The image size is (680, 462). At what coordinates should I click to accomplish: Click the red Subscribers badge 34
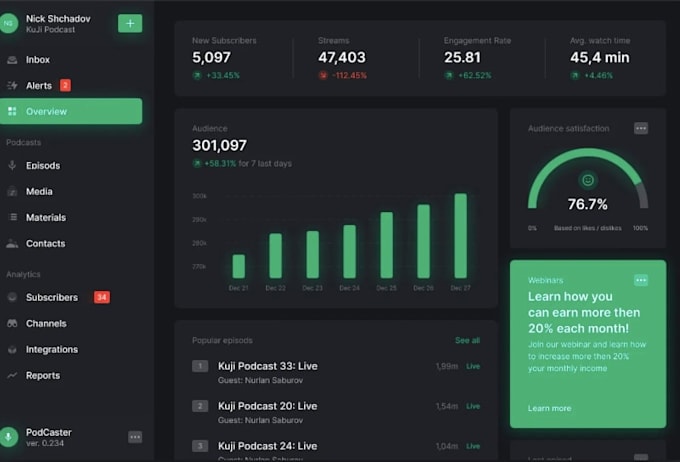click(102, 297)
